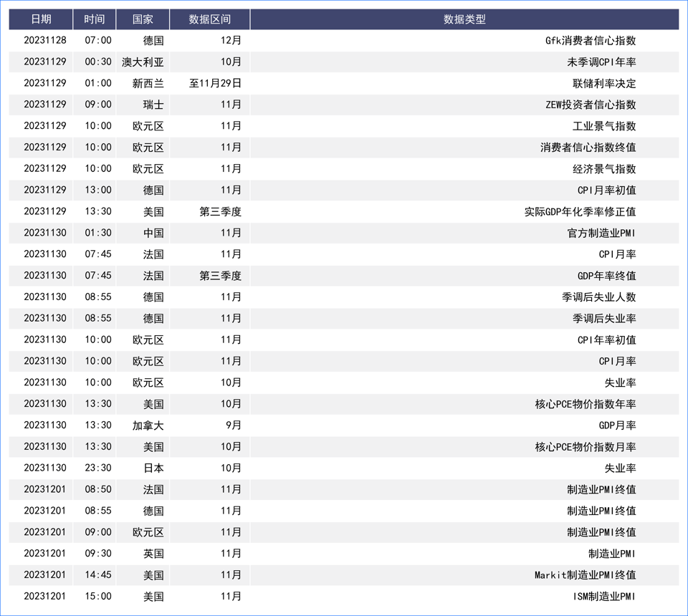Screen dimensions: 688x616
Task: Select the 时间 column header
Action: pos(94,19)
